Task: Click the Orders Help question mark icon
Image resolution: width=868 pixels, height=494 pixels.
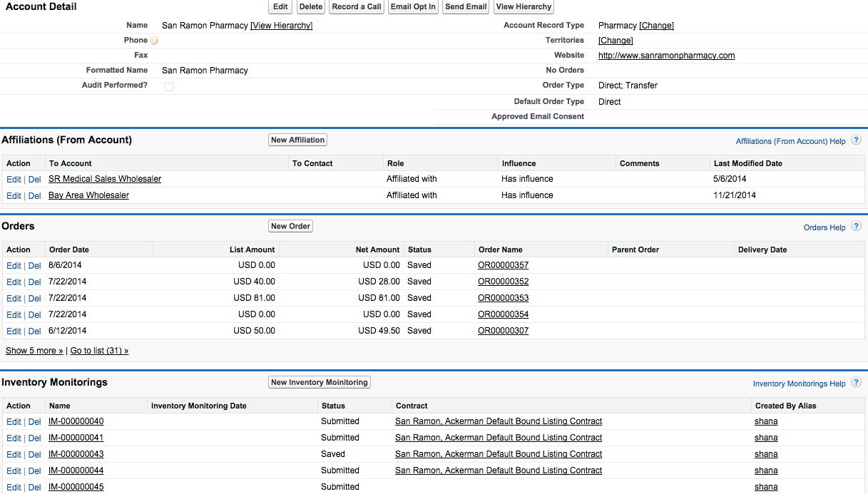Action: coord(856,227)
